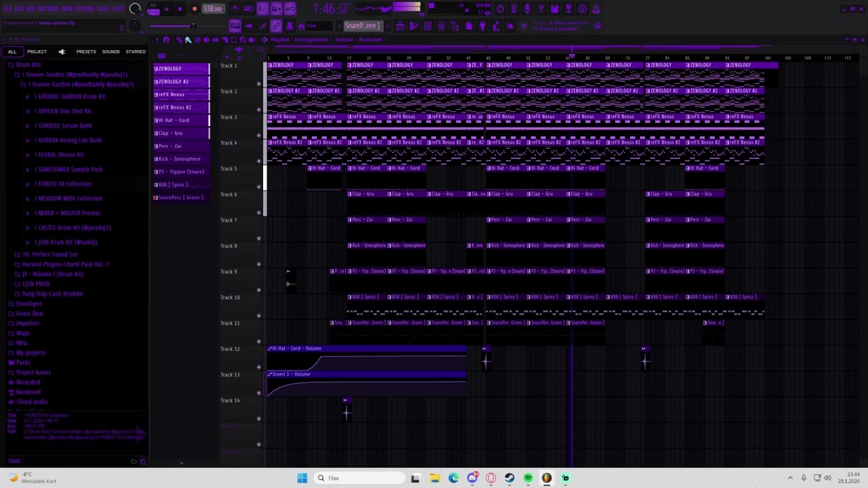Select ZENOLOGY #2 in the pattern picker

(x=182, y=81)
